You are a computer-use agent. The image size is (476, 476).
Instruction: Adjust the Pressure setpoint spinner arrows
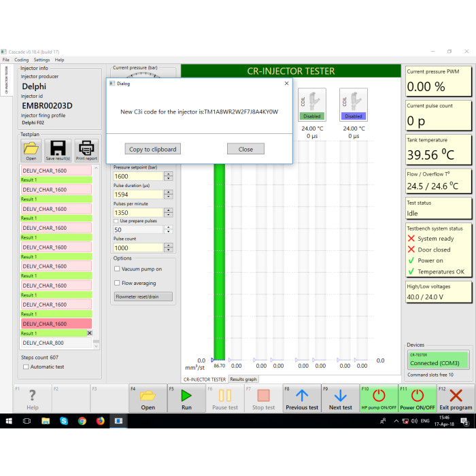coord(169,176)
